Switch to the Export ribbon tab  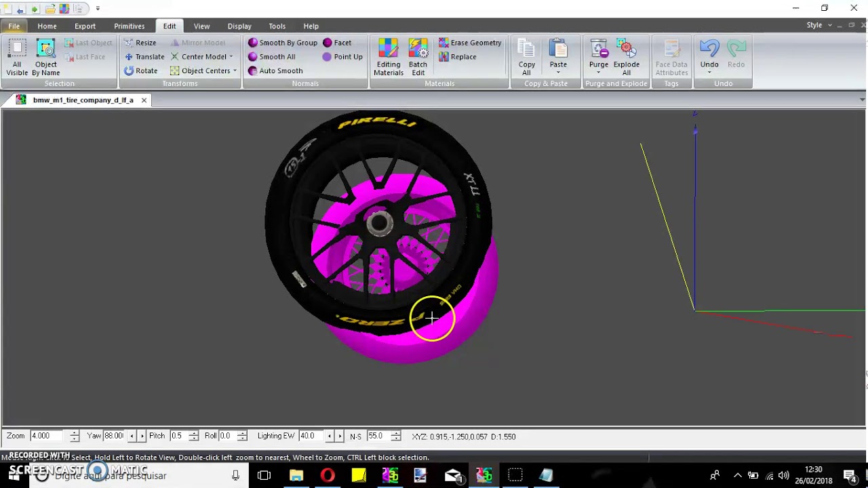[x=85, y=26]
